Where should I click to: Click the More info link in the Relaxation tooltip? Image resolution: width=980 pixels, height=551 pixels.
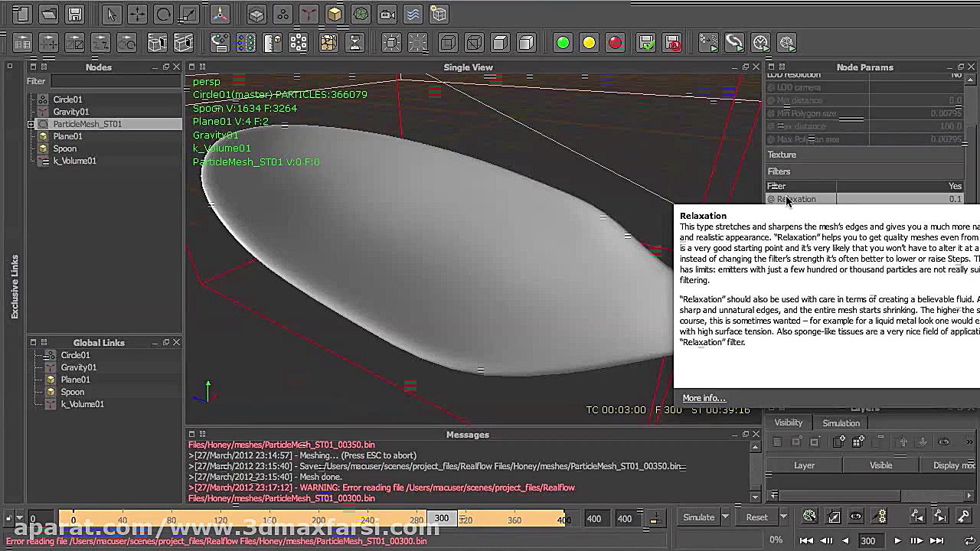click(x=703, y=397)
